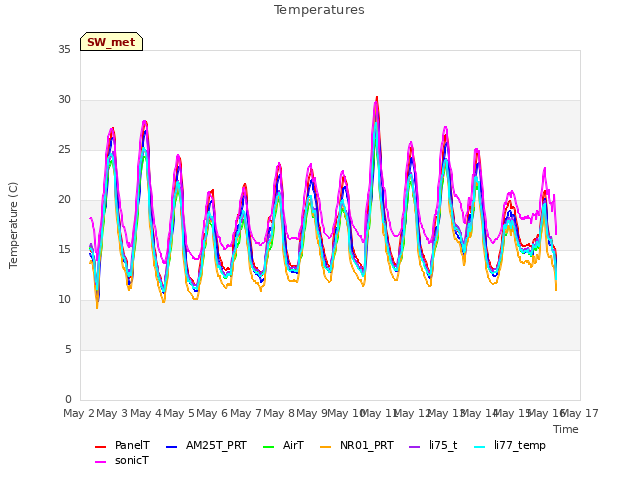Viewport: 640px width, 480px height.
Task: Toggle the AM25T_PRT legend entry
Action: tap(206, 445)
